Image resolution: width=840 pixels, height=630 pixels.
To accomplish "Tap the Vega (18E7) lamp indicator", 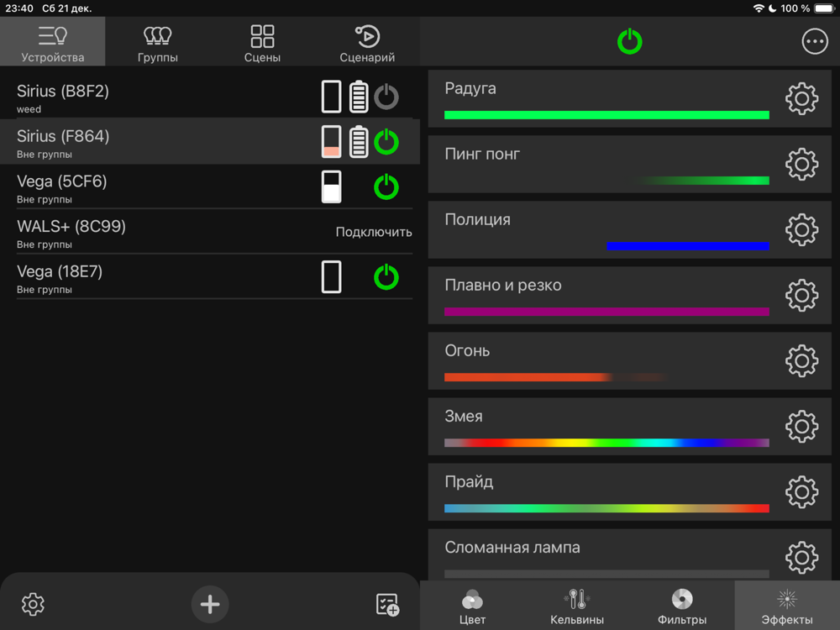I will pos(331,277).
